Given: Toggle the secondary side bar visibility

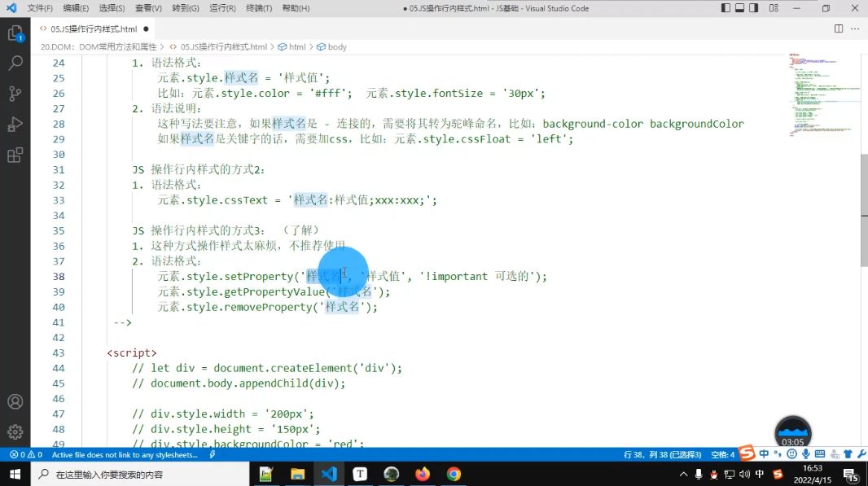Looking at the screenshot, I should [x=753, y=8].
